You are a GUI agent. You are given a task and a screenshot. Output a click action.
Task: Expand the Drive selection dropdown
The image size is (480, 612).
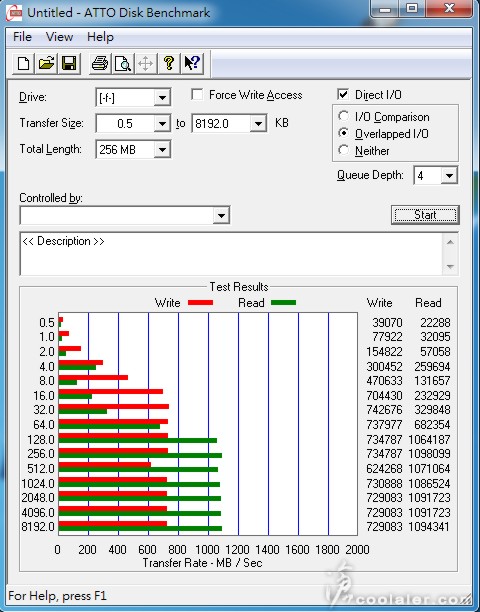click(162, 98)
